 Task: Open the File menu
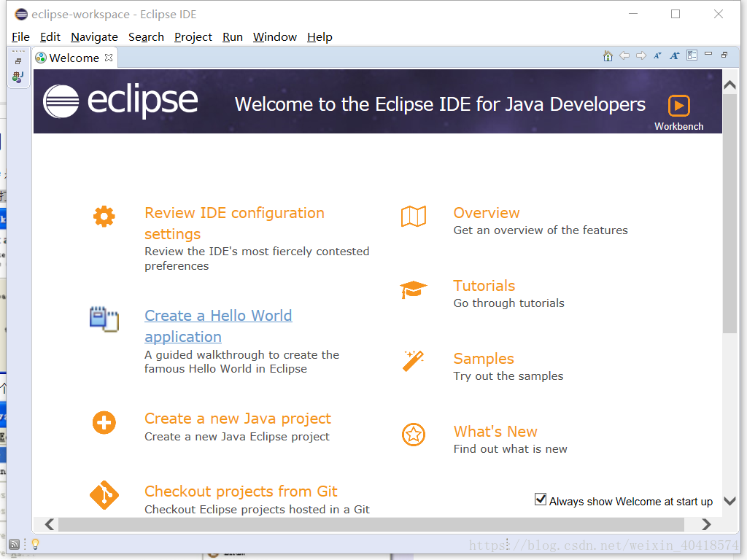(x=20, y=37)
